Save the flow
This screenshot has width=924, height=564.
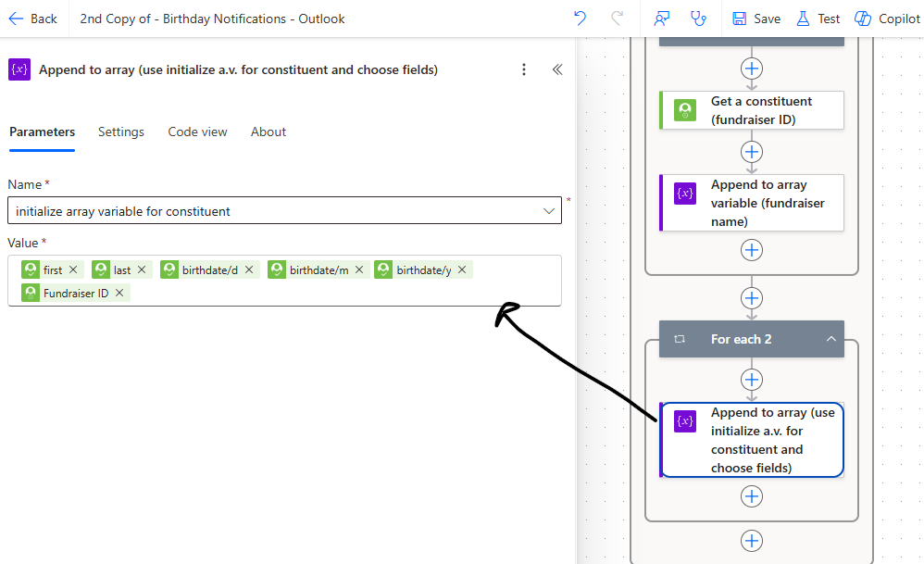pos(756,19)
